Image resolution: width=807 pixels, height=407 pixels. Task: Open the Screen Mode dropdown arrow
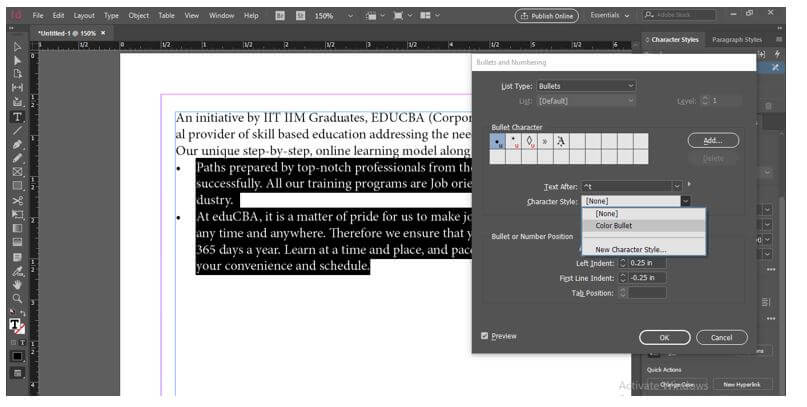tap(410, 16)
